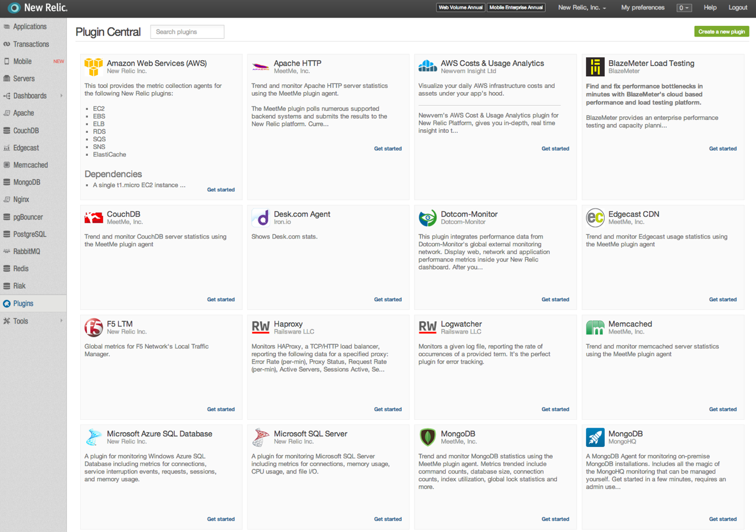Click the Dotcom-Monitor plugin title

coord(469,214)
